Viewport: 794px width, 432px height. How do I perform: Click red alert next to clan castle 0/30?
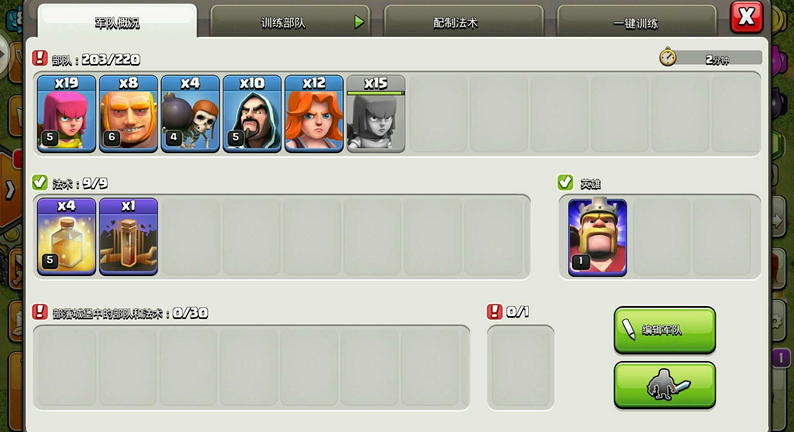(39, 312)
